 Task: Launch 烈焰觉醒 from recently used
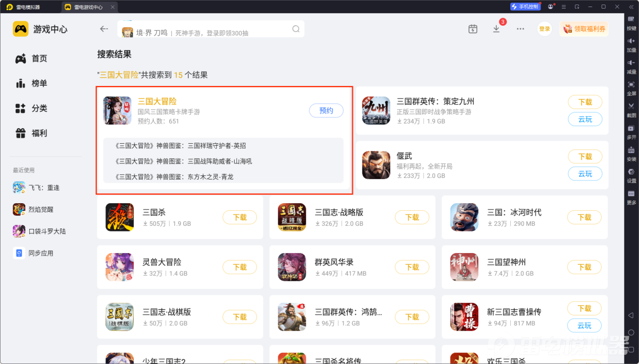[33, 209]
